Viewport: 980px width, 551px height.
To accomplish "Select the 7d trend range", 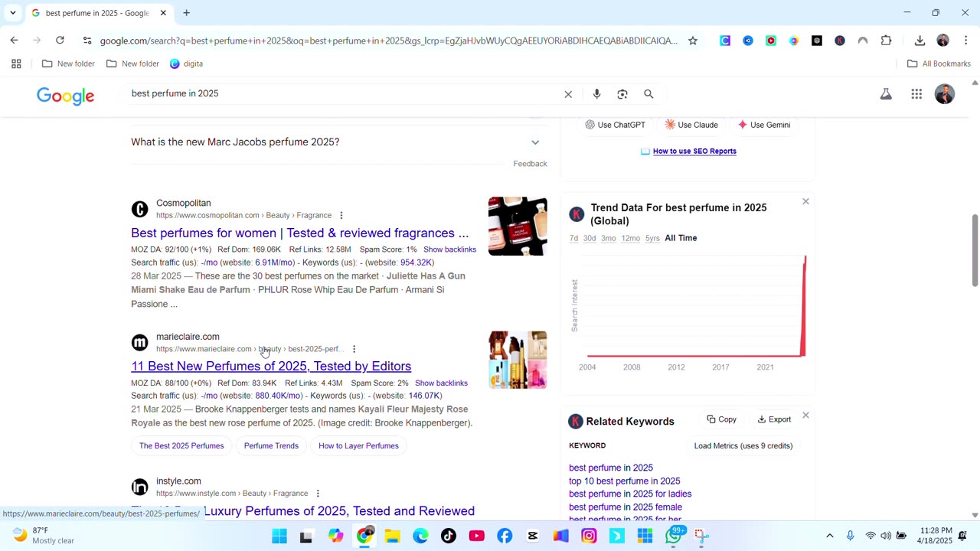I will [x=573, y=238].
